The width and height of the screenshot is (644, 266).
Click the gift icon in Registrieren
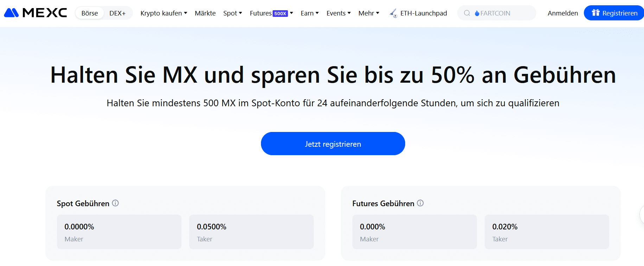point(595,13)
